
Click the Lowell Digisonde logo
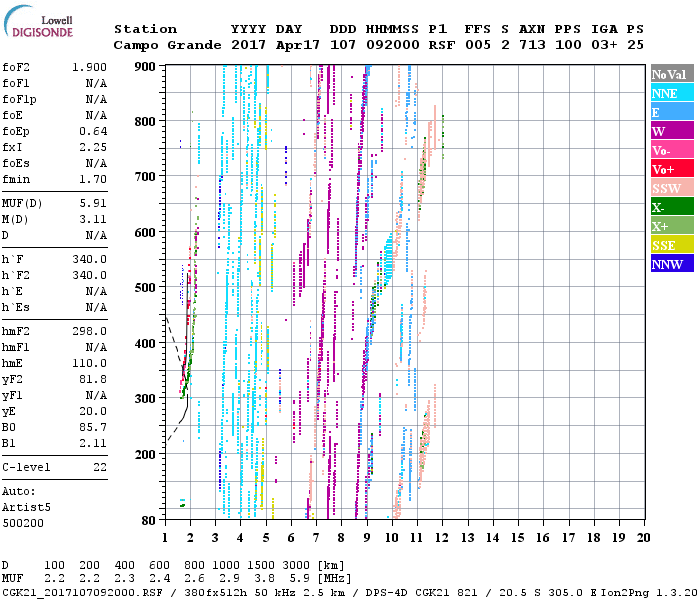pyautogui.click(x=39, y=21)
